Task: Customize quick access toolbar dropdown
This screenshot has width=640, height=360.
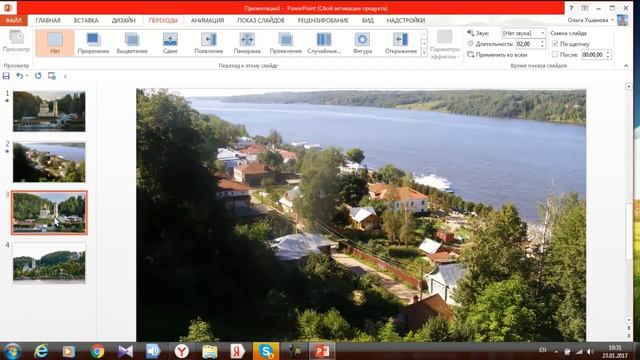Action: (65, 76)
